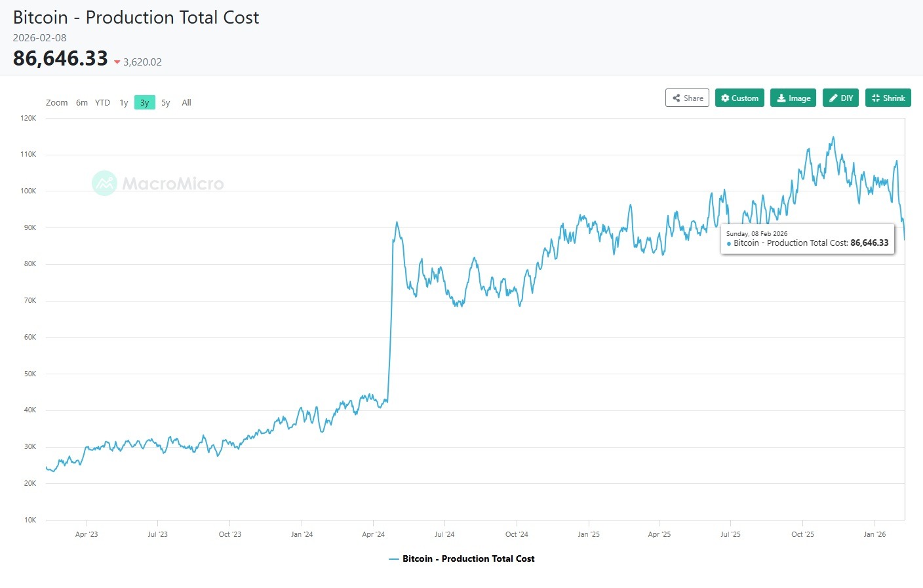This screenshot has width=923, height=588.
Task: Click the Apr '24 axis label
Action: [373, 534]
